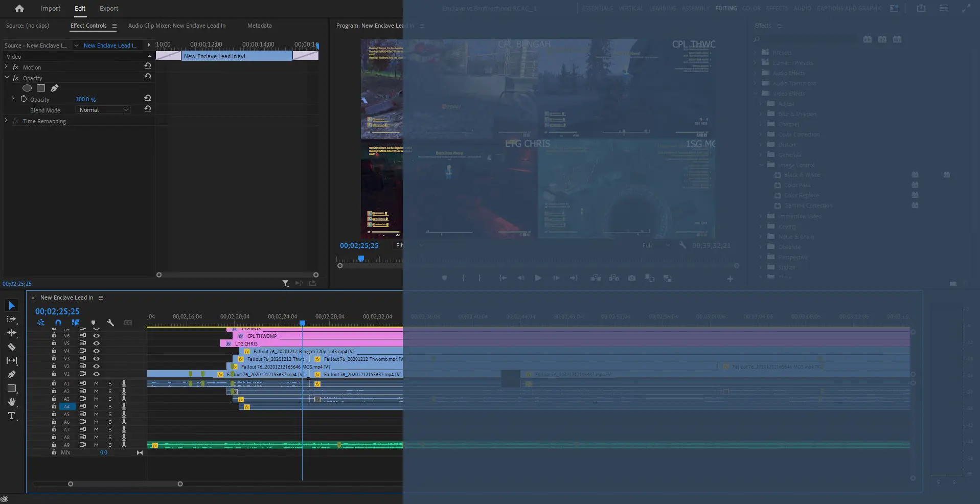
Task: Solo audio track A2
Action: (110, 392)
